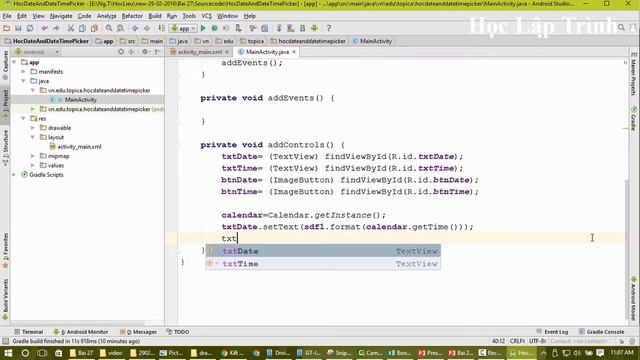This screenshot has height=360, width=640.
Task: Open the Android Device Monitor icon
Action: [x=314, y=28]
